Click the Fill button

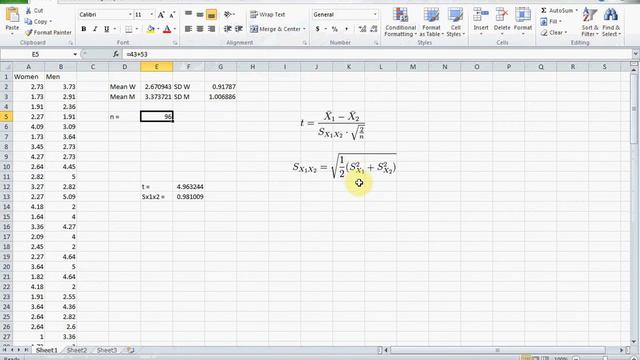point(551,22)
